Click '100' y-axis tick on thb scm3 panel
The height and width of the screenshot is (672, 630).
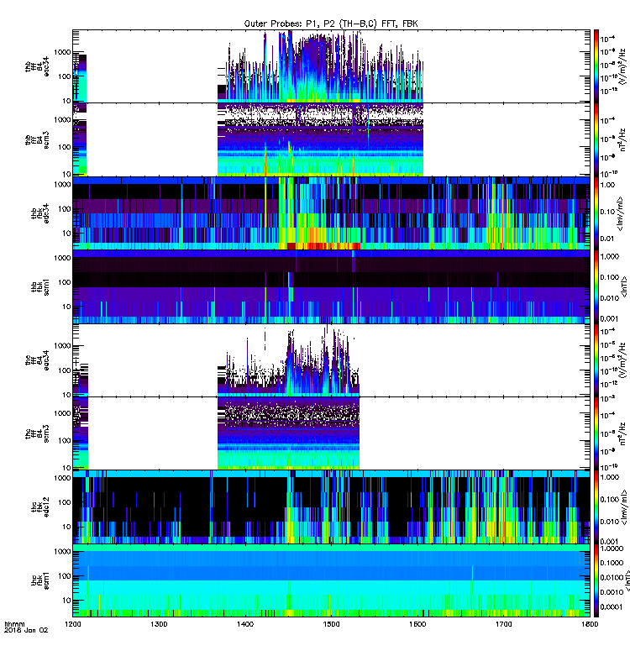(65, 146)
